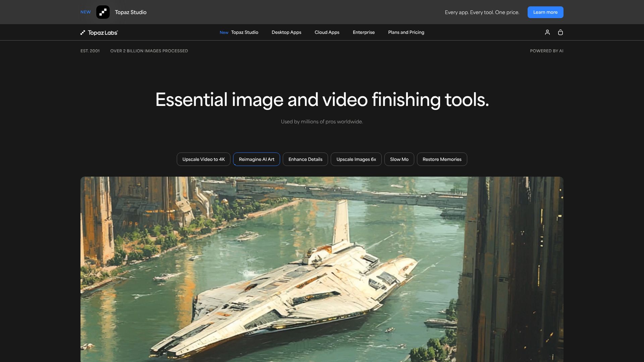Select the Restore Memories pill
This screenshot has width=644, height=362.
pyautogui.click(x=442, y=159)
